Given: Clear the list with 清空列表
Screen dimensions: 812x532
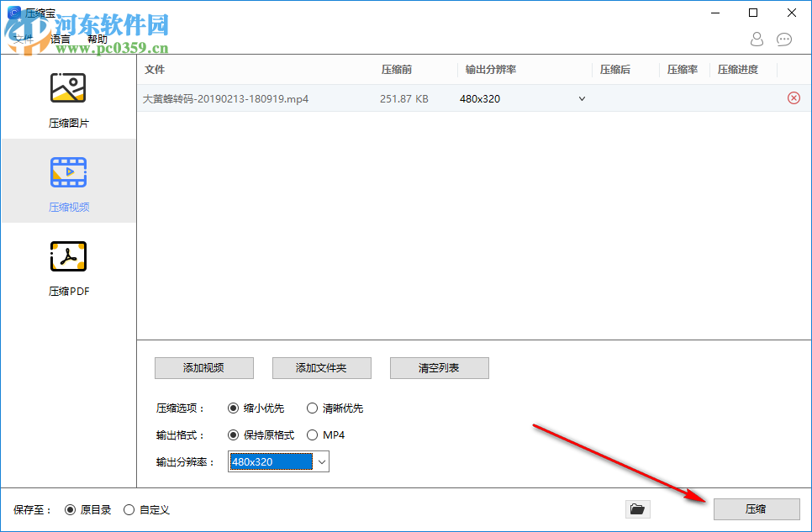Looking at the screenshot, I should [439, 368].
